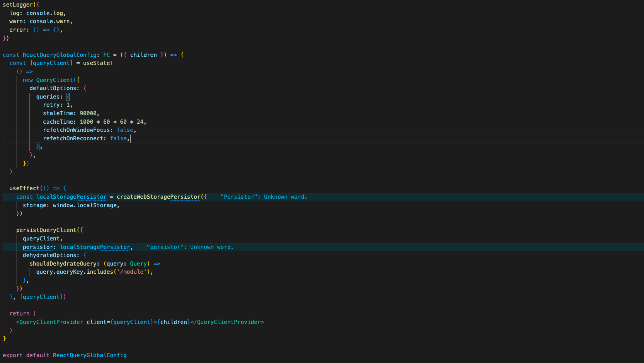Click the shouldDehydrateQuery property key
The image size is (644, 363).
(x=63, y=264)
